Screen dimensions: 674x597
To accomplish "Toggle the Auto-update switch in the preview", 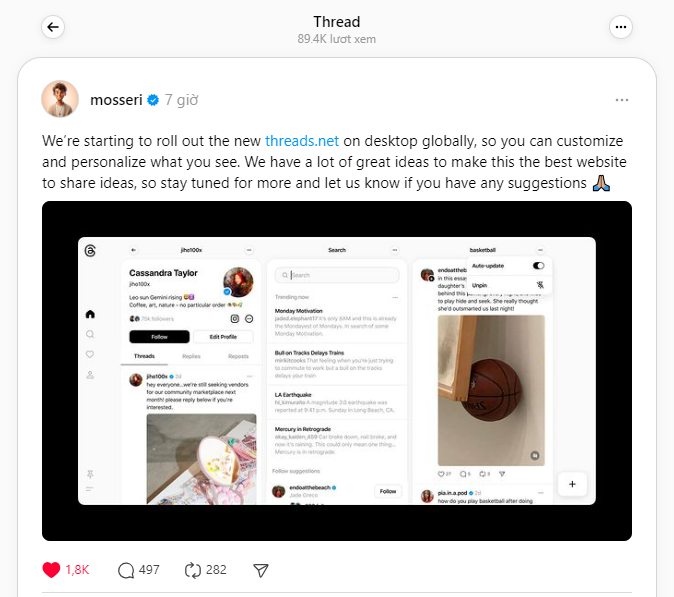I will pos(538,266).
